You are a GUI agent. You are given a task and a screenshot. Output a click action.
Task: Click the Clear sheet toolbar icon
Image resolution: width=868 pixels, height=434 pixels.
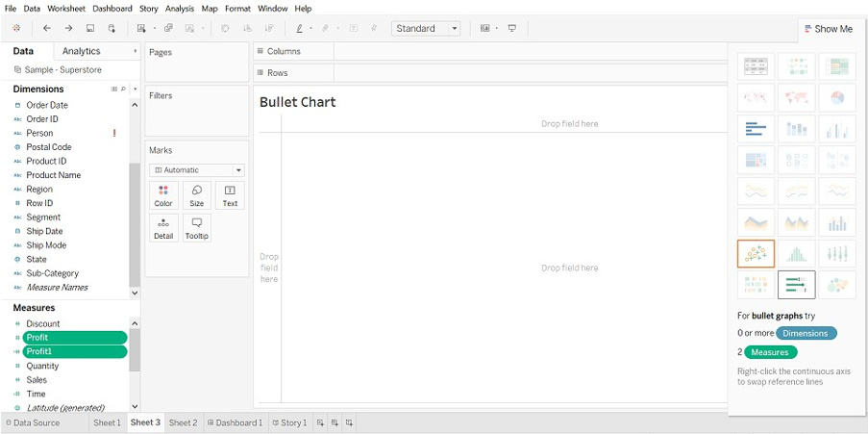tap(190, 28)
